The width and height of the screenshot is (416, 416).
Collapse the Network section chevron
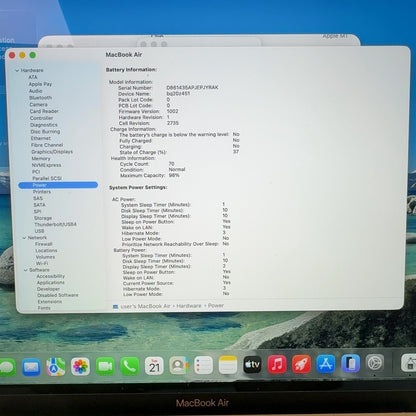(x=24, y=238)
